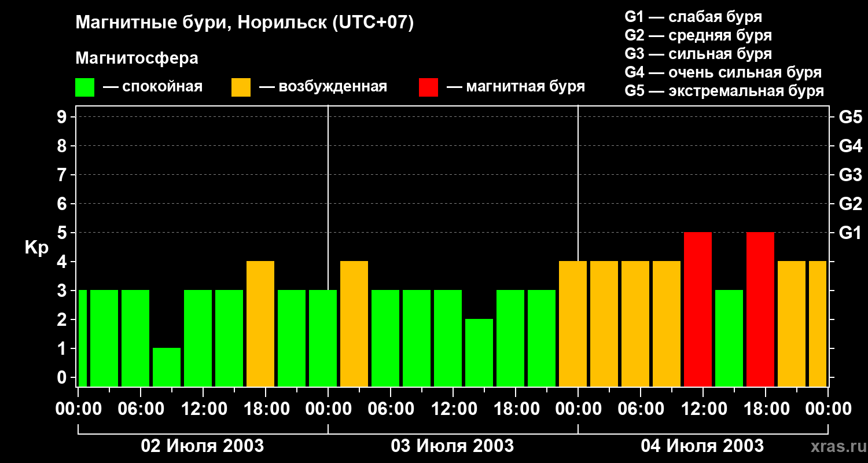Click the green 'спокойная' legend swatch
868x463 pixels.
coord(85,87)
